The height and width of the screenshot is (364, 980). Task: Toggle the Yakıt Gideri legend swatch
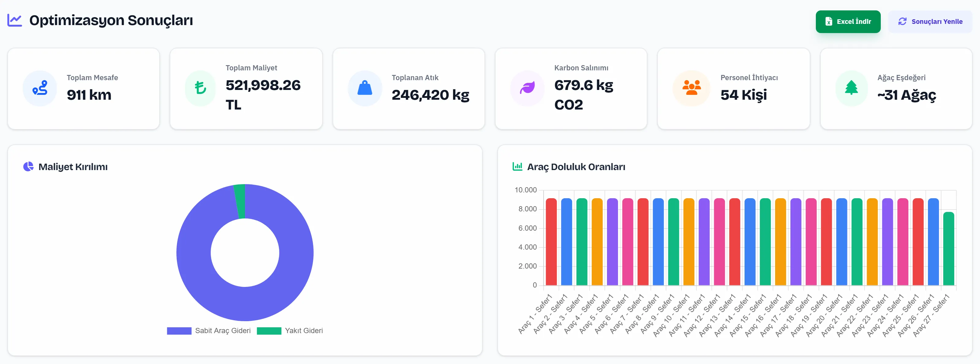[x=269, y=331]
